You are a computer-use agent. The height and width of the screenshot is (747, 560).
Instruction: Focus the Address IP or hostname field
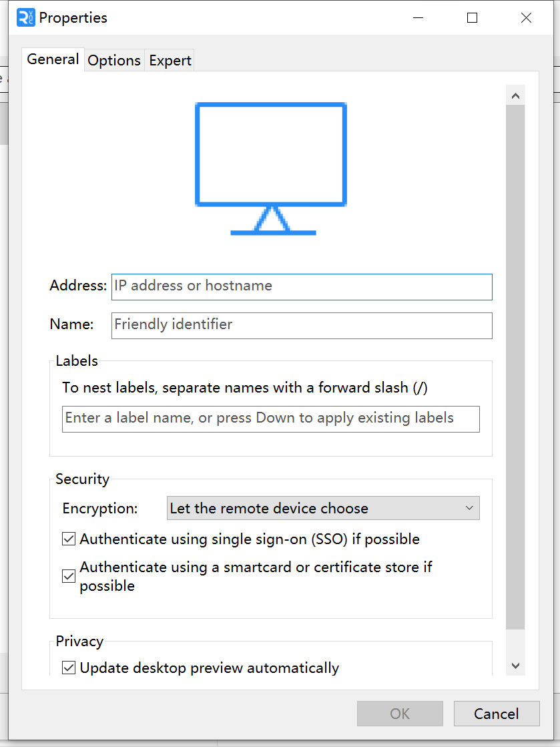302,287
